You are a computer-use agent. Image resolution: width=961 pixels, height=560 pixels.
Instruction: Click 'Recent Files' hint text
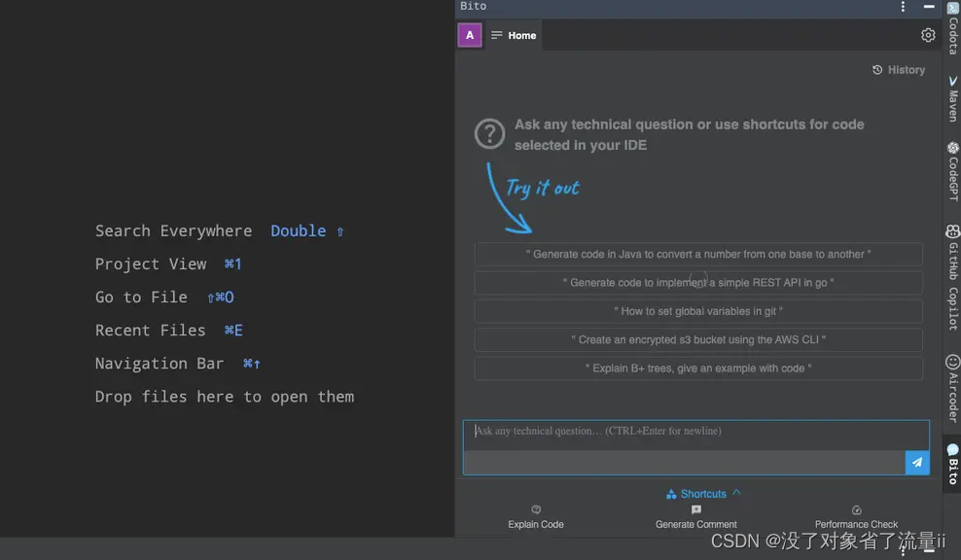[150, 331]
